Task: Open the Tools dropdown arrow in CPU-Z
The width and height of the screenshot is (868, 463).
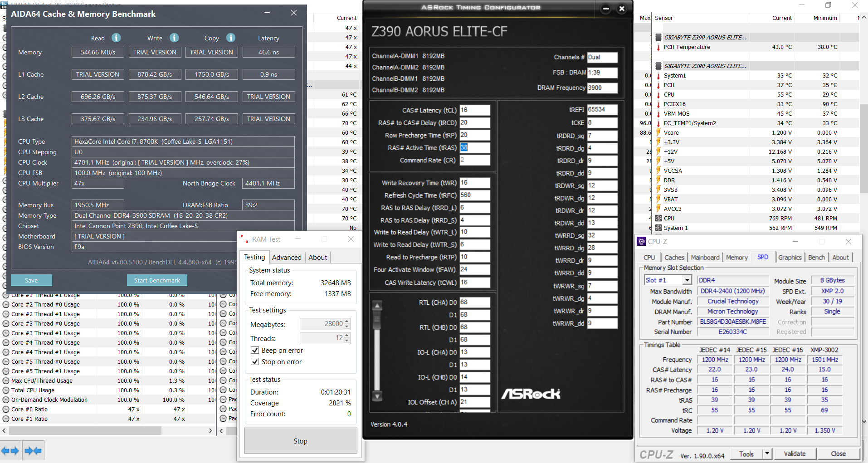Action: click(x=767, y=453)
